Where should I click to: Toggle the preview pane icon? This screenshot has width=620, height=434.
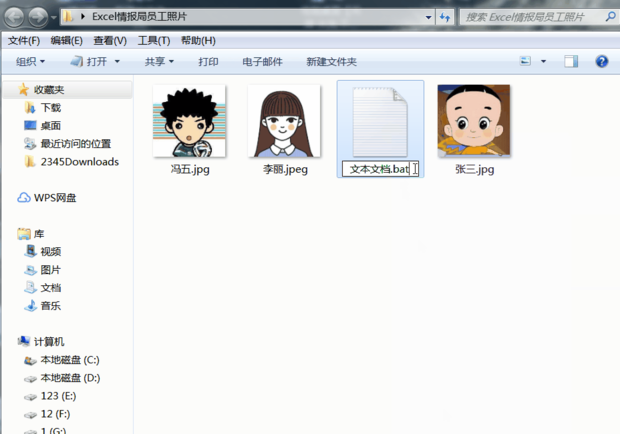point(571,61)
